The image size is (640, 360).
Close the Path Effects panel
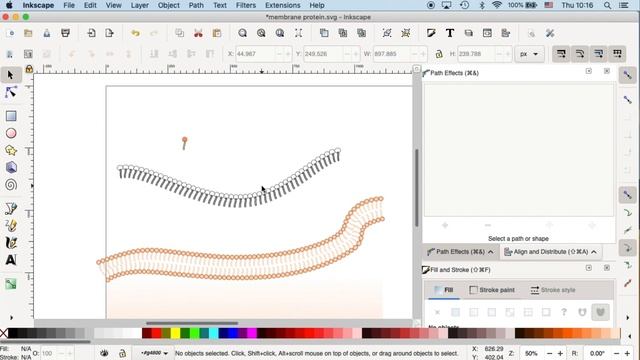[x=607, y=71]
